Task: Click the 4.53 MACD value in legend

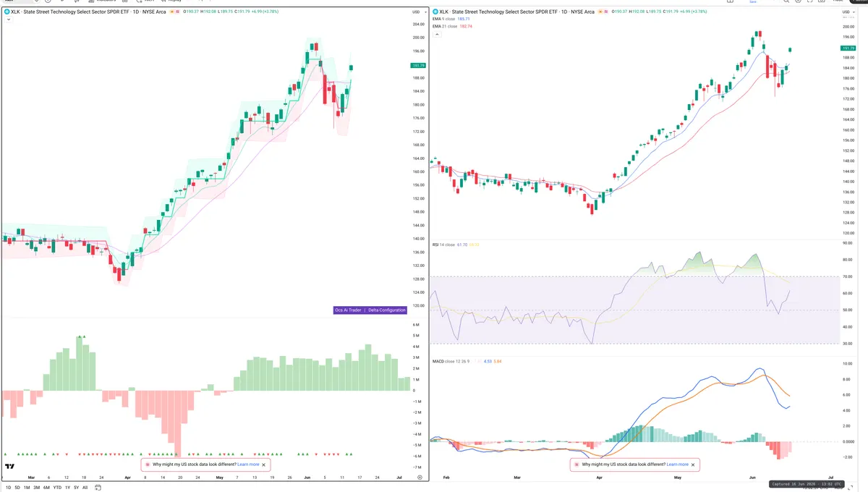Action: tap(488, 360)
